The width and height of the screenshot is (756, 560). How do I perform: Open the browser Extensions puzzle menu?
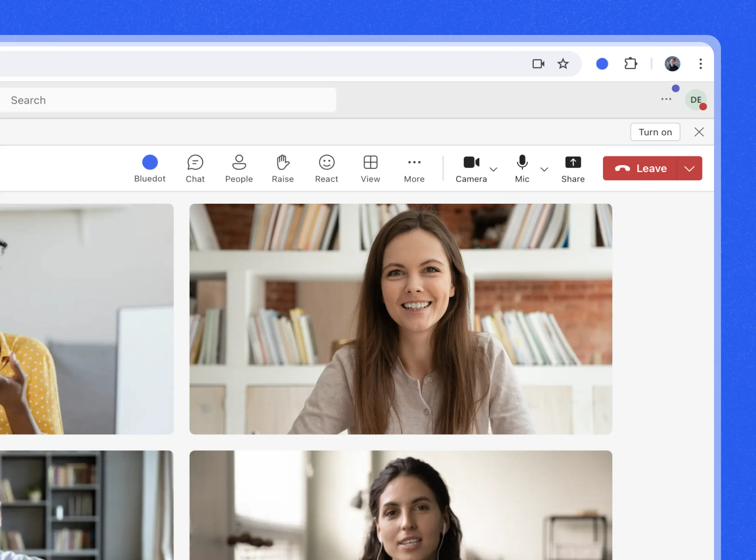pos(631,64)
